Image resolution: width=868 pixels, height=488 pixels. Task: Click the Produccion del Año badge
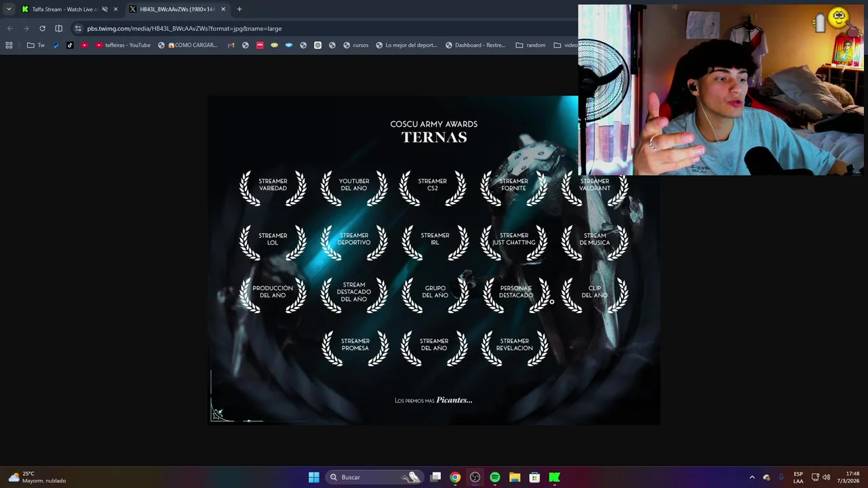273,295
